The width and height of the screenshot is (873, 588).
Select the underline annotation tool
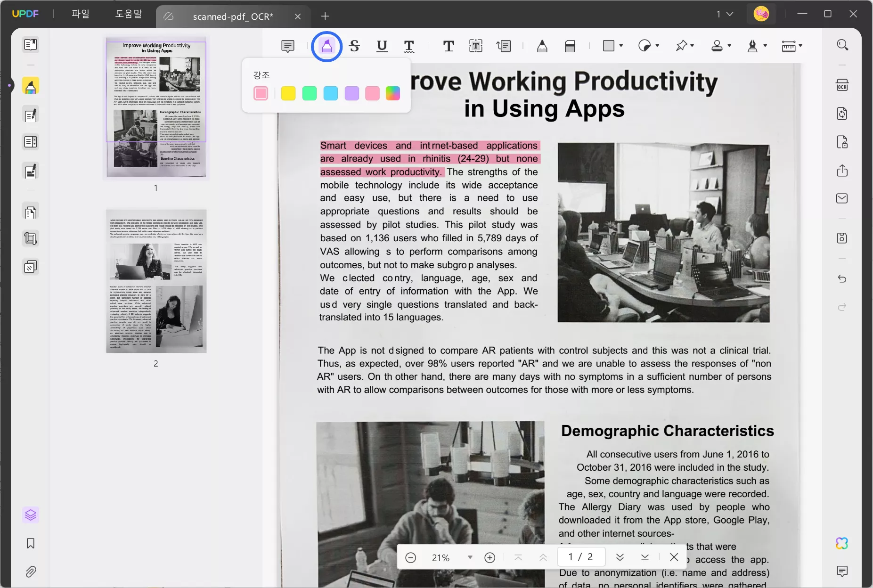point(382,46)
